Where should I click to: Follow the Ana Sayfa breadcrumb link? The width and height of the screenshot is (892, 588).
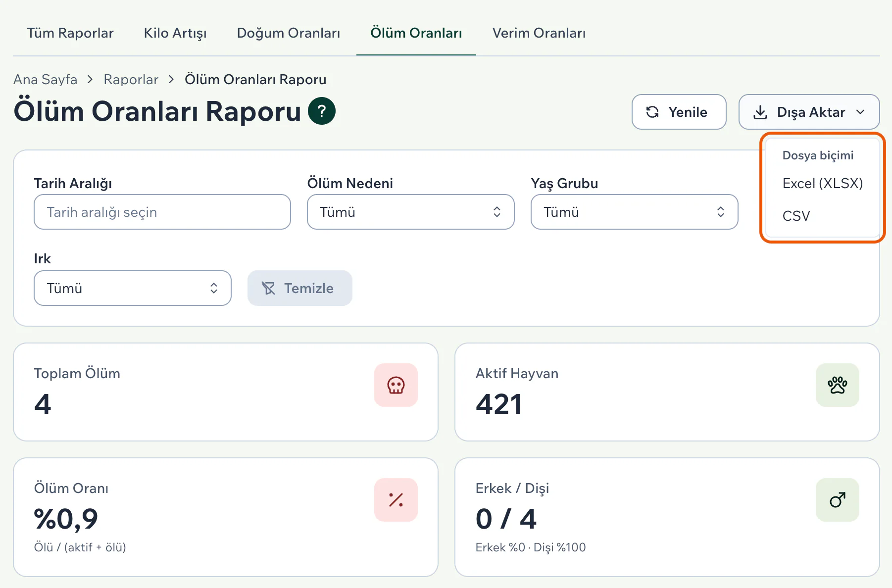tap(46, 79)
